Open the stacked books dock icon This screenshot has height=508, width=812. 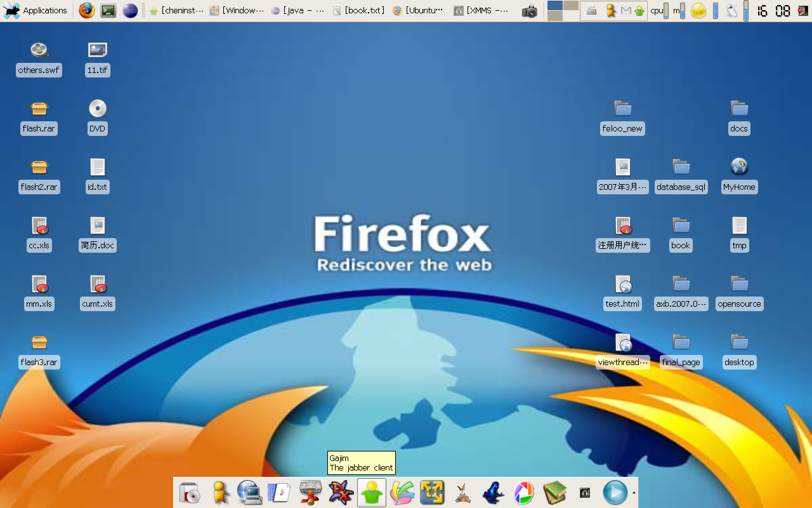(554, 493)
